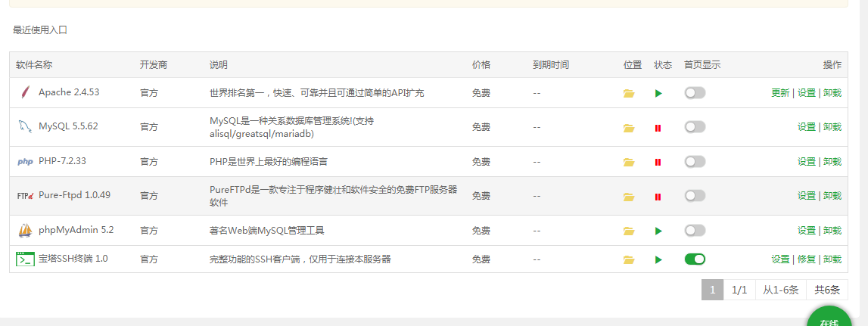This screenshot has height=326, width=868.
Task: Go to page 1 in pagination
Action: pyautogui.click(x=712, y=290)
